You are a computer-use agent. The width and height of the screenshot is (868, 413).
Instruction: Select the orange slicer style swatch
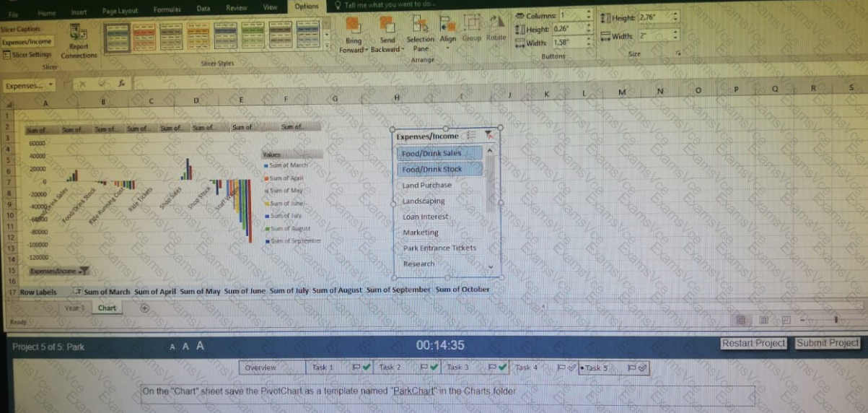144,35
